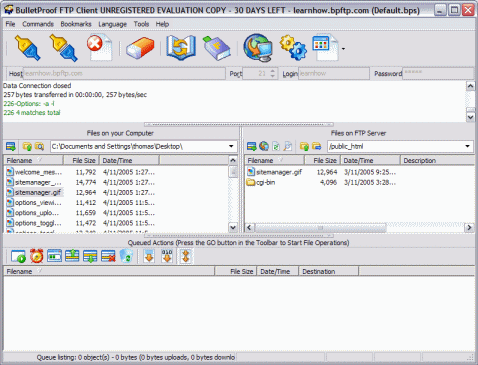Sort local files by File Size header
Screen dimensions: 478x365
81,160
